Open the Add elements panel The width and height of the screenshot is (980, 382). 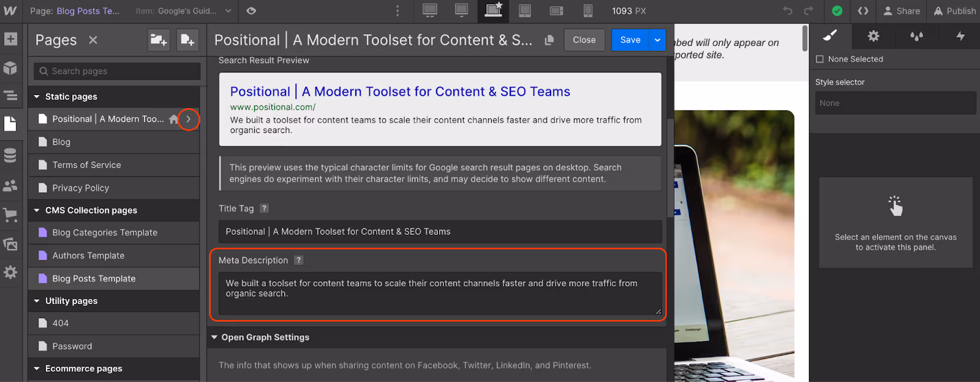[x=10, y=39]
